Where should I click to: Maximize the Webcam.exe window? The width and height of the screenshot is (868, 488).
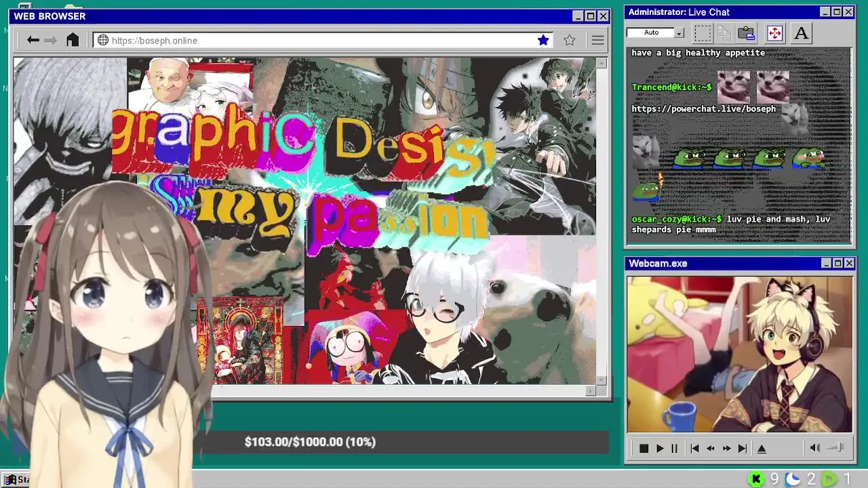(x=837, y=263)
